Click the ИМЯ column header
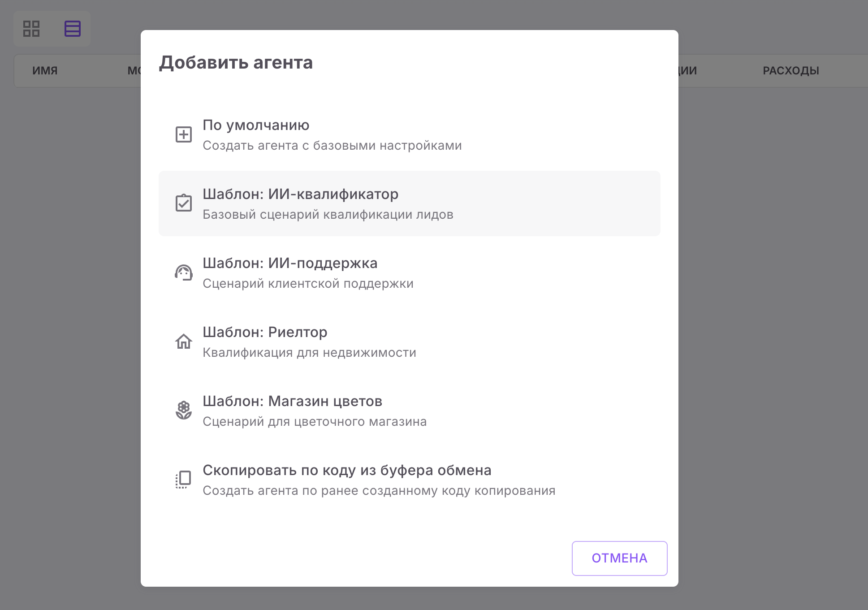Viewport: 868px width, 610px height. 45,71
